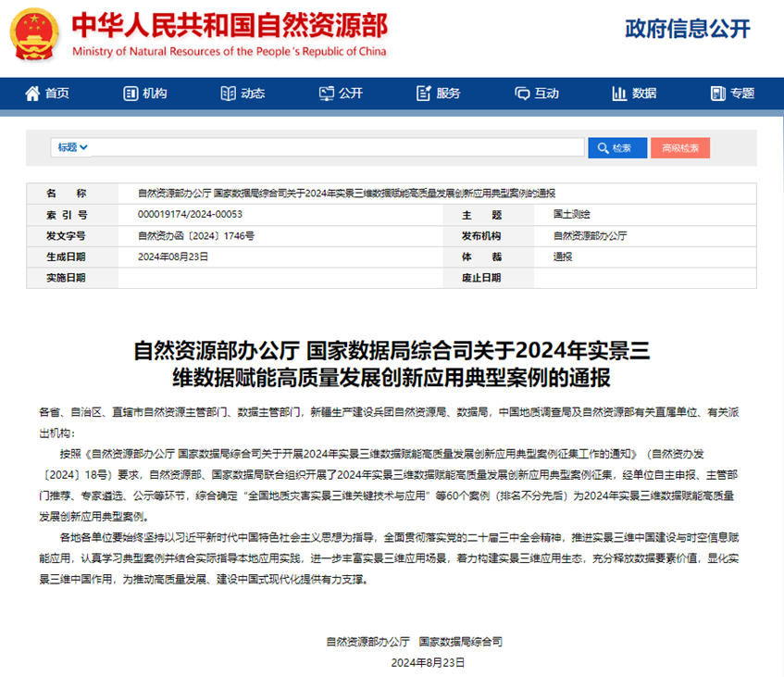Click the Ministry of Natural Resources title
This screenshot has height=677, width=784.
point(230,26)
